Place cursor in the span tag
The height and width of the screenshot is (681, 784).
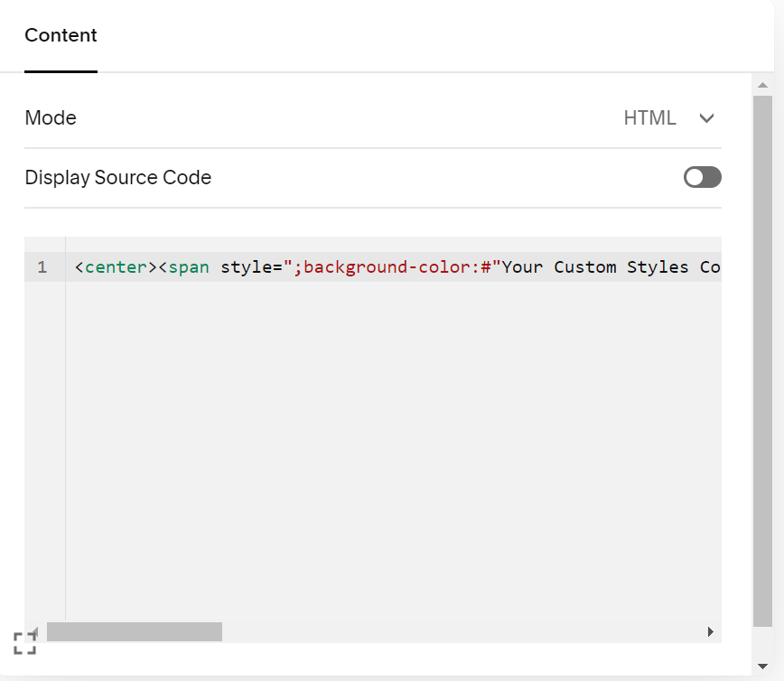(189, 267)
